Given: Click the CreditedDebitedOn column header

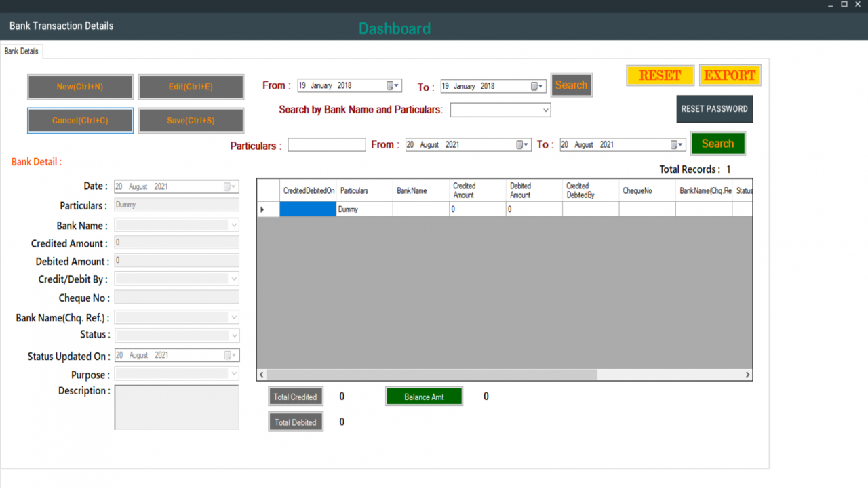Looking at the screenshot, I should coord(308,190).
